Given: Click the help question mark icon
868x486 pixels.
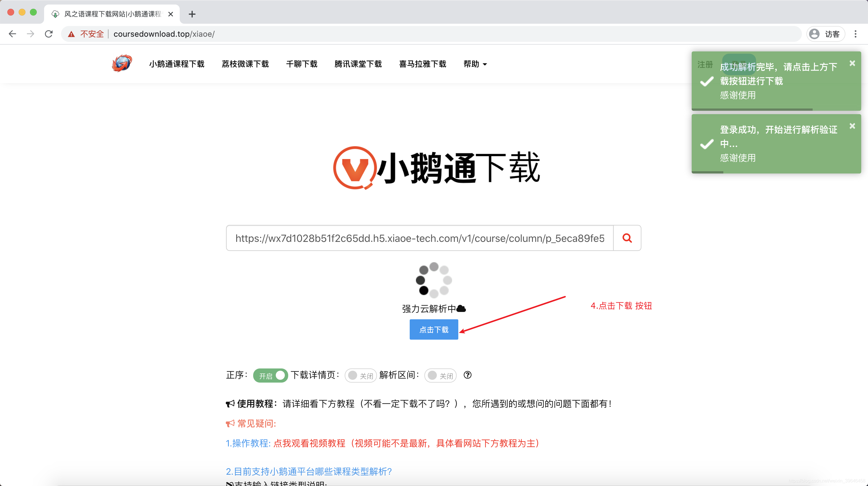Looking at the screenshot, I should pyautogui.click(x=467, y=375).
